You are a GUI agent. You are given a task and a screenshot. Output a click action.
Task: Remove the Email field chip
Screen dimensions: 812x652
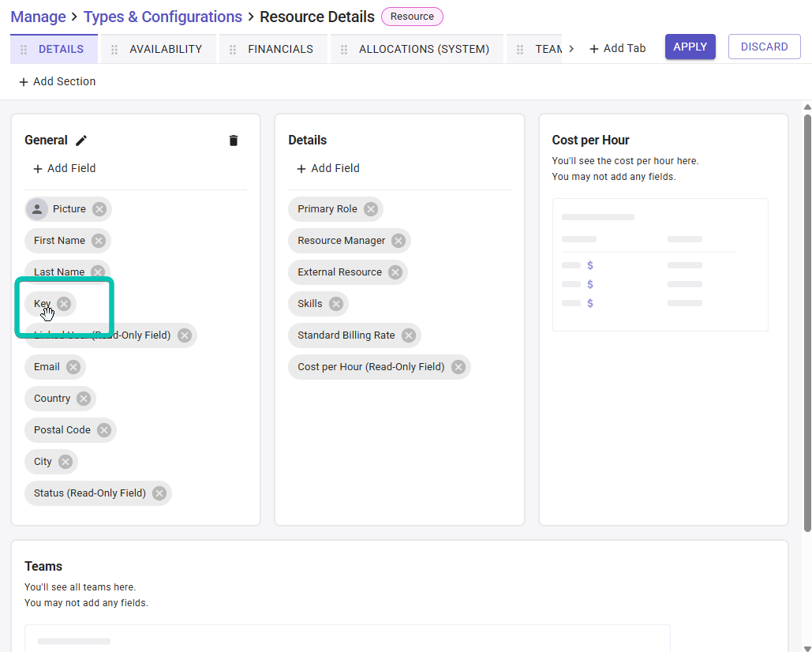pyautogui.click(x=73, y=367)
